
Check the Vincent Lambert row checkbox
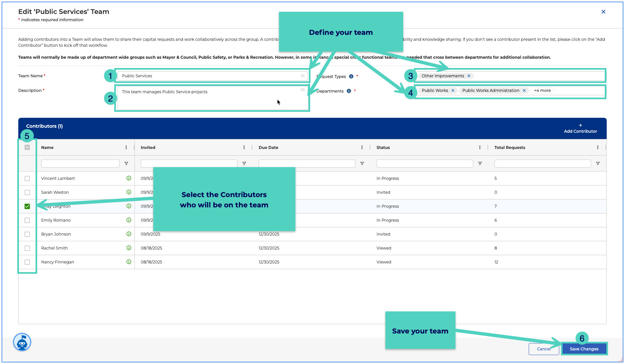coord(27,179)
